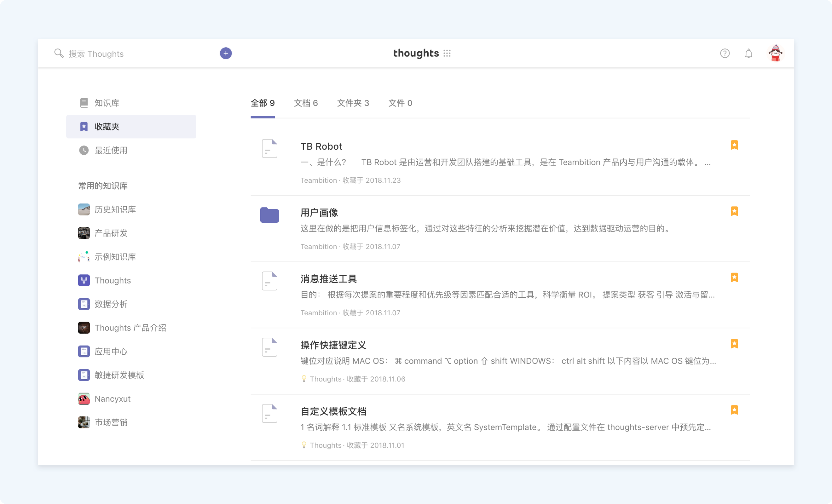832x504 pixels.
Task: Click the 消息推送工具 document file icon
Action: coord(269,281)
